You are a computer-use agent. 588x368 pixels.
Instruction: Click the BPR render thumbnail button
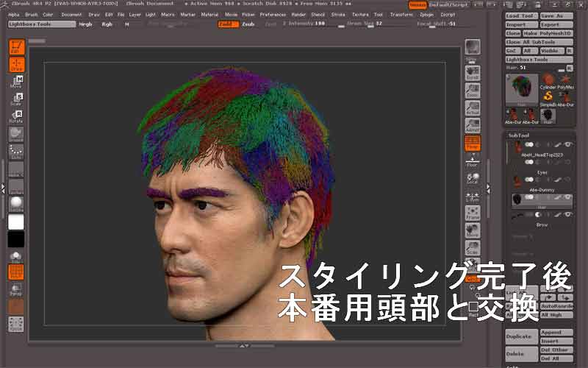click(x=473, y=47)
